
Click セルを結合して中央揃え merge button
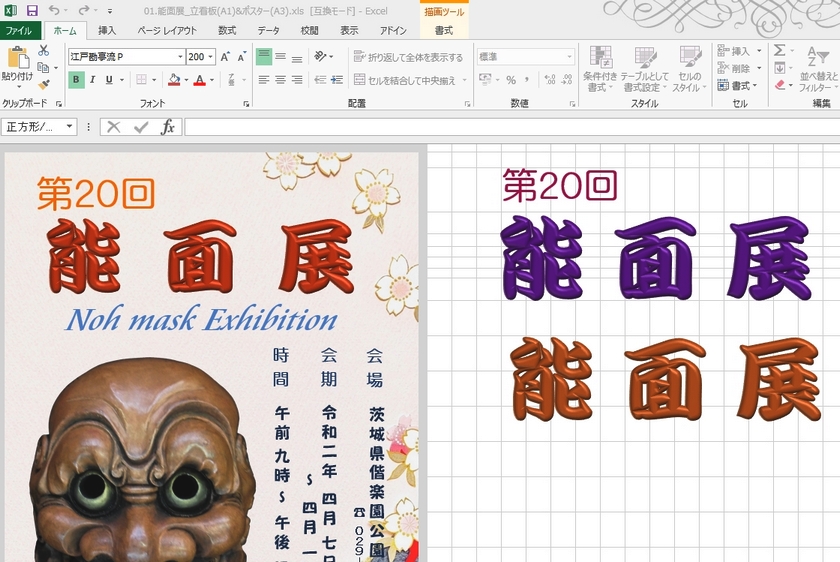point(404,80)
